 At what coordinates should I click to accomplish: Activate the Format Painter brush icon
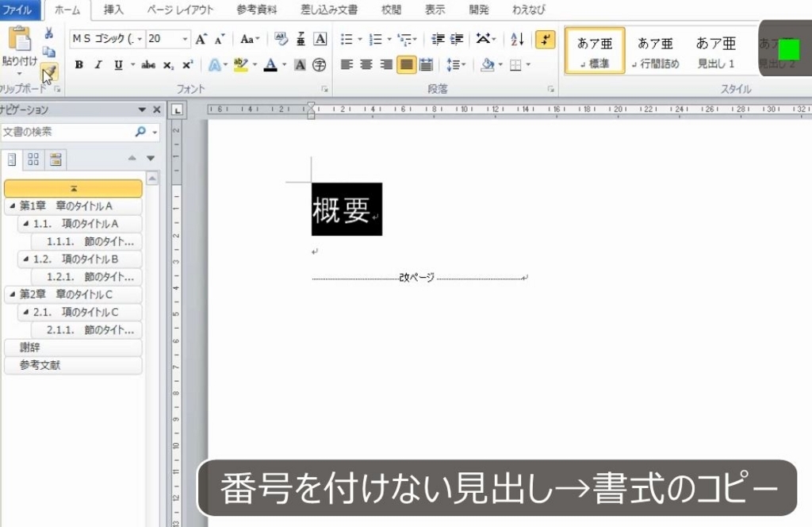49,71
